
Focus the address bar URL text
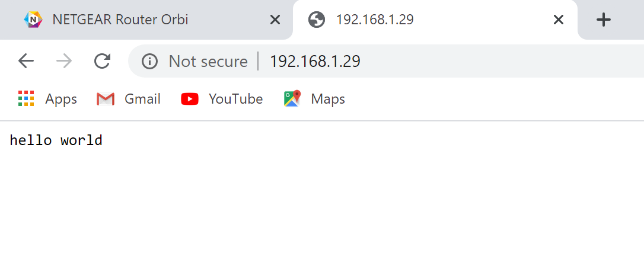click(x=315, y=61)
